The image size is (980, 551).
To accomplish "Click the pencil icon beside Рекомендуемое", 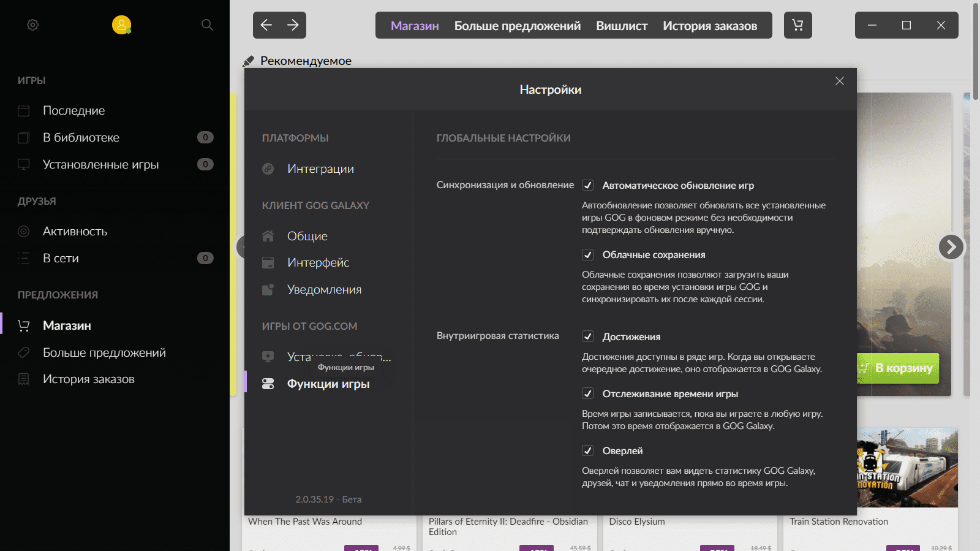I will tap(248, 61).
